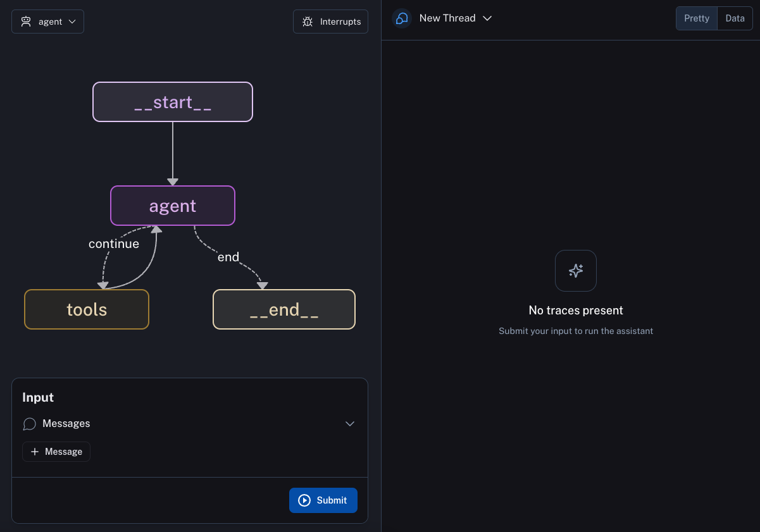This screenshot has width=760, height=532.
Task: Select the __end__ graph node
Action: pos(284,309)
